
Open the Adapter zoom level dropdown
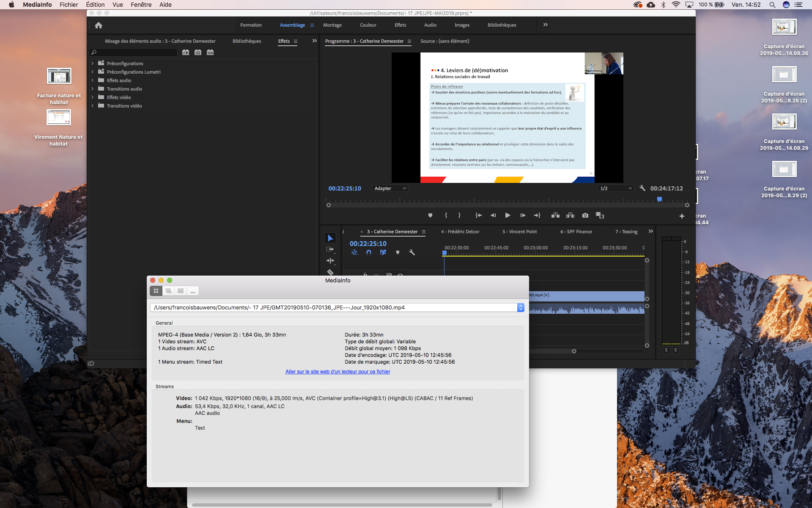coord(390,188)
